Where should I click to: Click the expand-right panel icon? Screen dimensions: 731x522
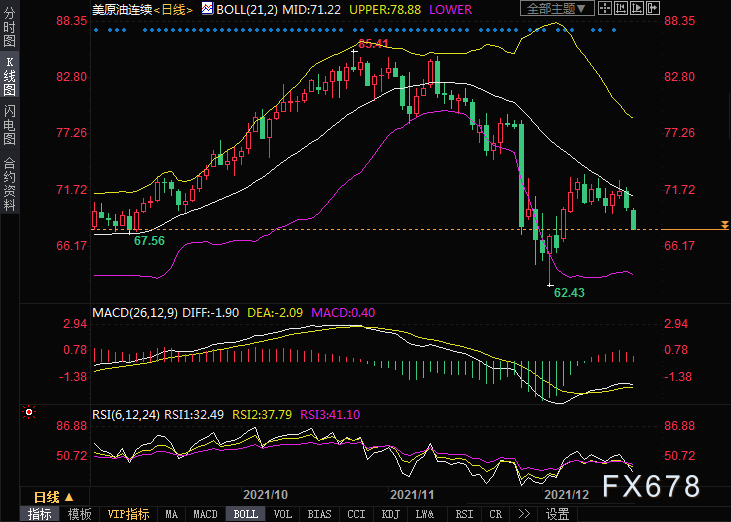653,8
